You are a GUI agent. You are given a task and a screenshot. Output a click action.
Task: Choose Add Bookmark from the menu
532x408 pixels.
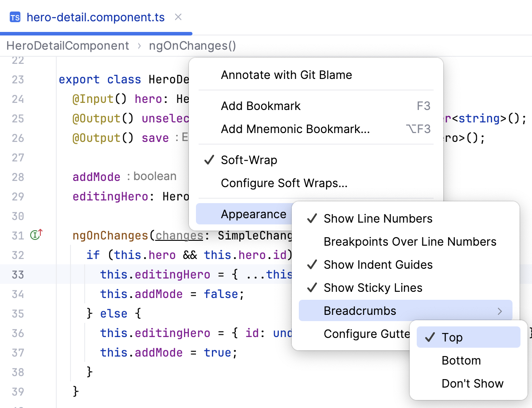click(261, 106)
